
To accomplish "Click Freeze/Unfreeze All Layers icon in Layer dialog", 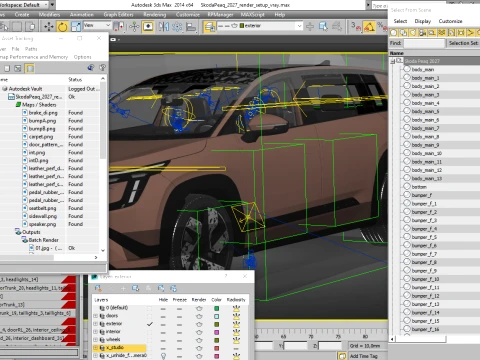I will [x=173, y=288].
